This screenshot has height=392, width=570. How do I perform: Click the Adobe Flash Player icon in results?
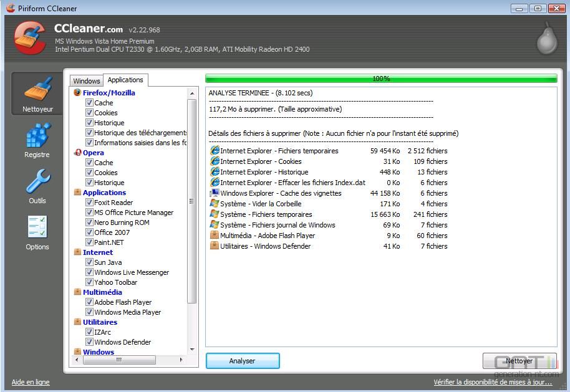pyautogui.click(x=215, y=236)
